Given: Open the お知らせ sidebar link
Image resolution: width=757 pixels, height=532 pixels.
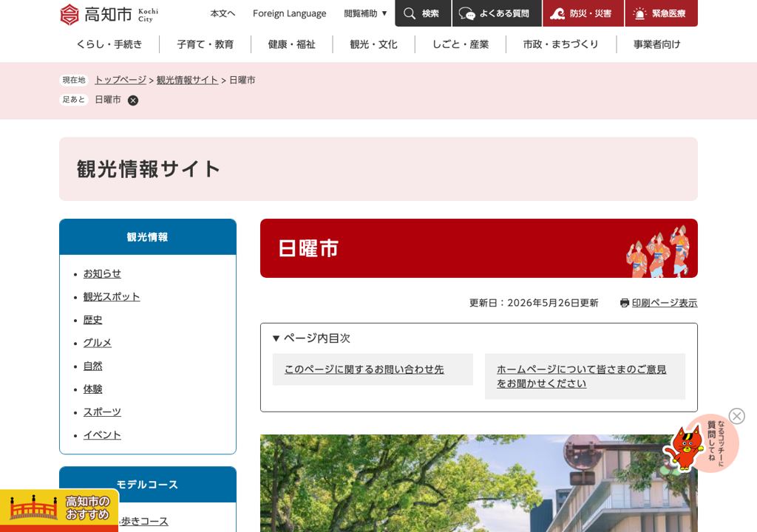Looking at the screenshot, I should tap(102, 273).
